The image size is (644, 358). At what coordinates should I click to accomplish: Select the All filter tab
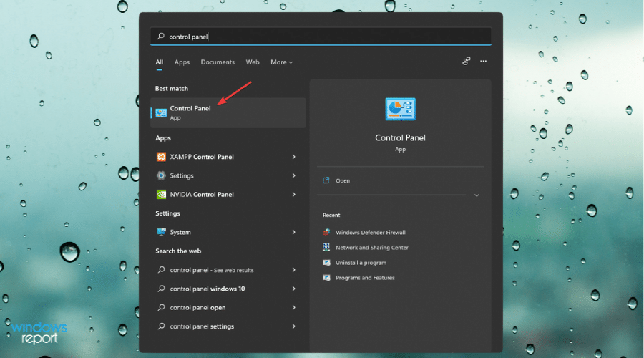click(160, 62)
